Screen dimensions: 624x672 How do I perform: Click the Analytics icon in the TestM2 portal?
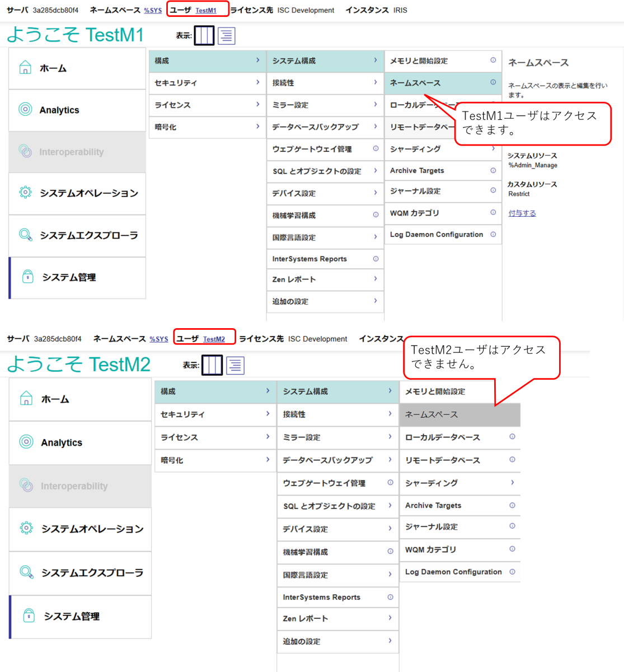[26, 442]
